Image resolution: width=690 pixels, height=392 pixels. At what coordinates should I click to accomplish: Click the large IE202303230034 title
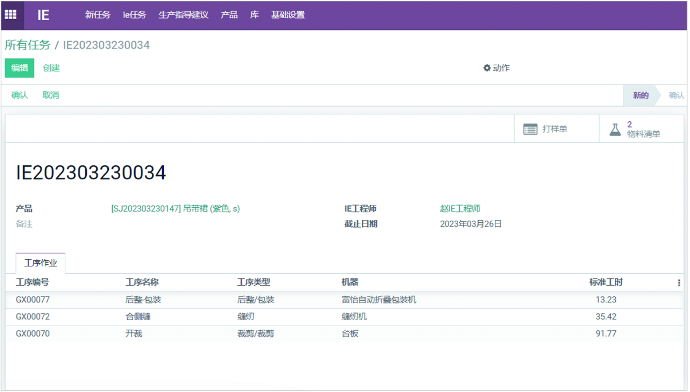[91, 172]
